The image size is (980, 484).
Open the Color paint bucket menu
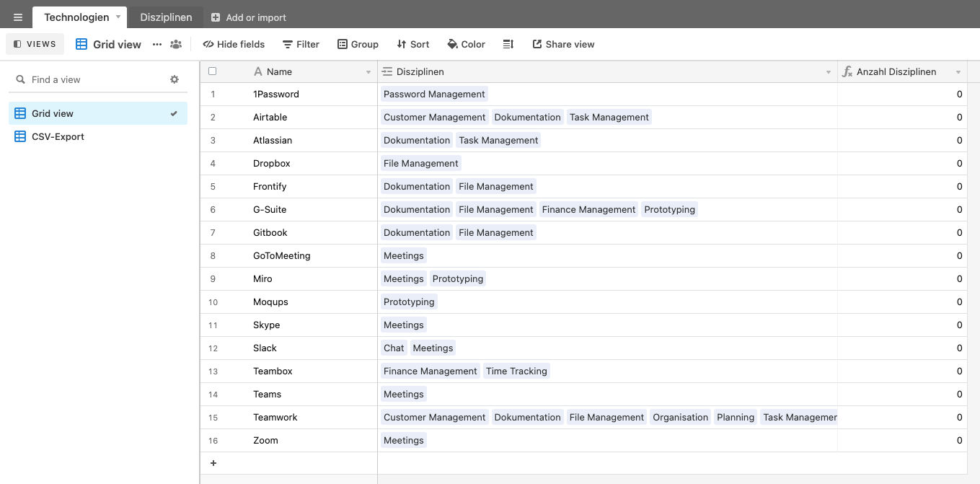pyautogui.click(x=466, y=44)
